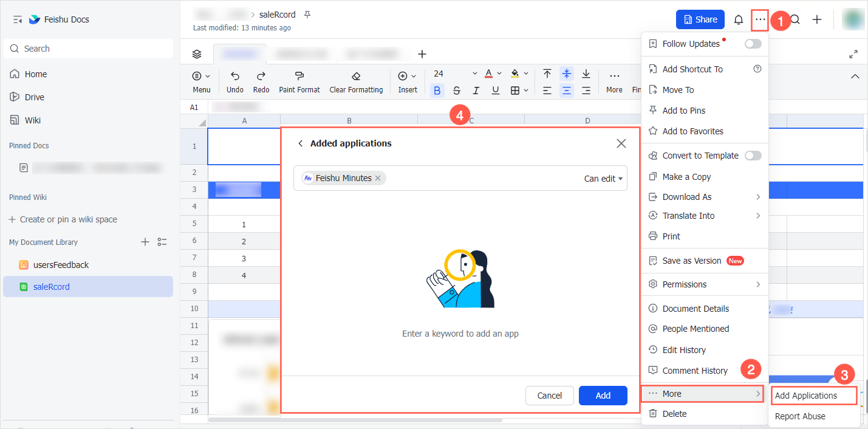Click the blue Share button
This screenshot has height=429, width=868.
[700, 19]
